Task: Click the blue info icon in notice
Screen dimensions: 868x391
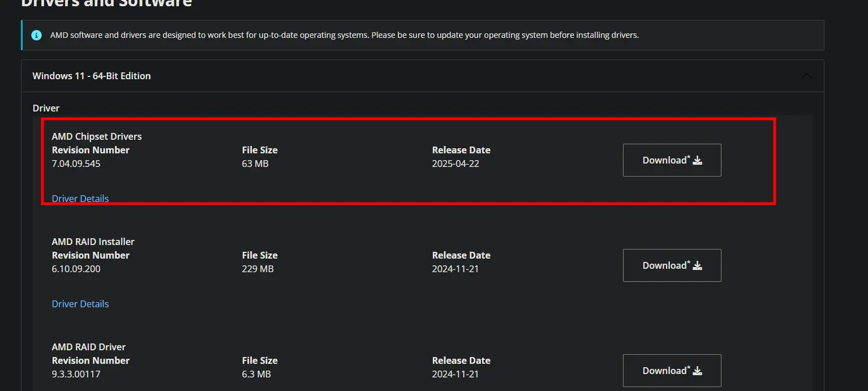Action: (x=37, y=35)
